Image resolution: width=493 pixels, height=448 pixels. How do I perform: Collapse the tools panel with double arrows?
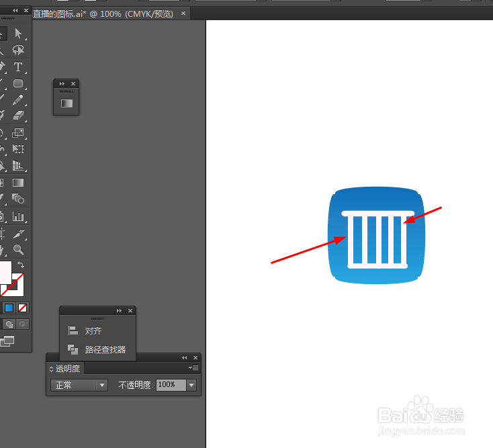coord(15,10)
